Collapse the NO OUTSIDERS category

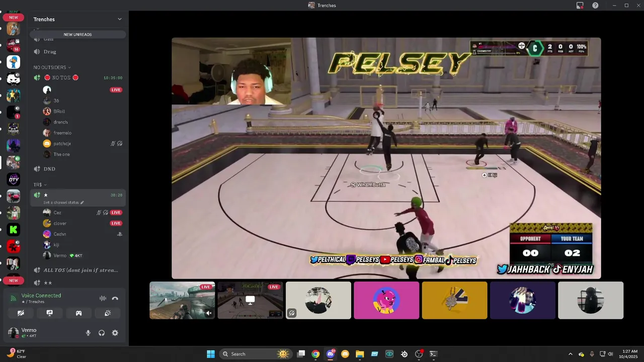tap(52, 67)
